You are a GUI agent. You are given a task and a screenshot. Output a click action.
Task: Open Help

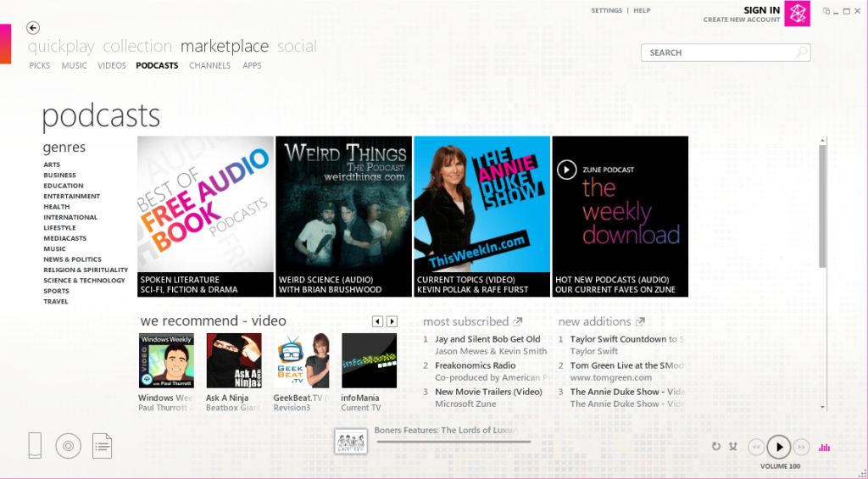click(643, 10)
